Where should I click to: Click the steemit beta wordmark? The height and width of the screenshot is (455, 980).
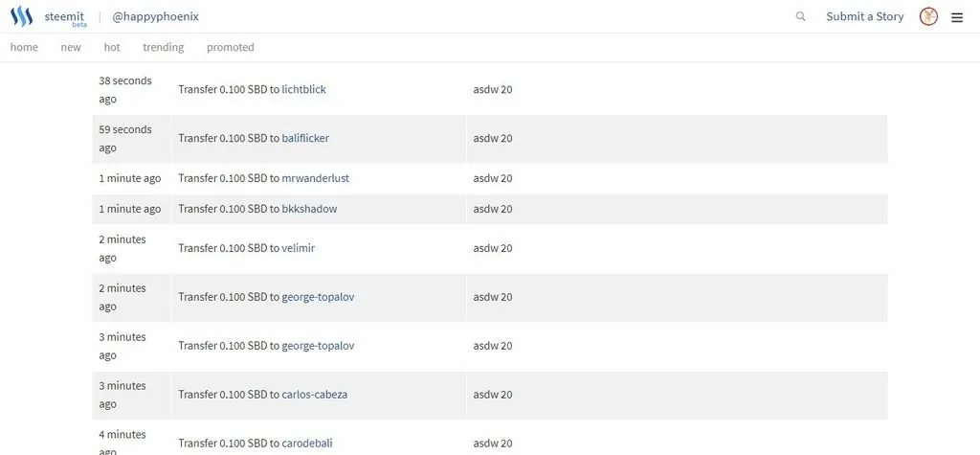pyautogui.click(x=65, y=19)
